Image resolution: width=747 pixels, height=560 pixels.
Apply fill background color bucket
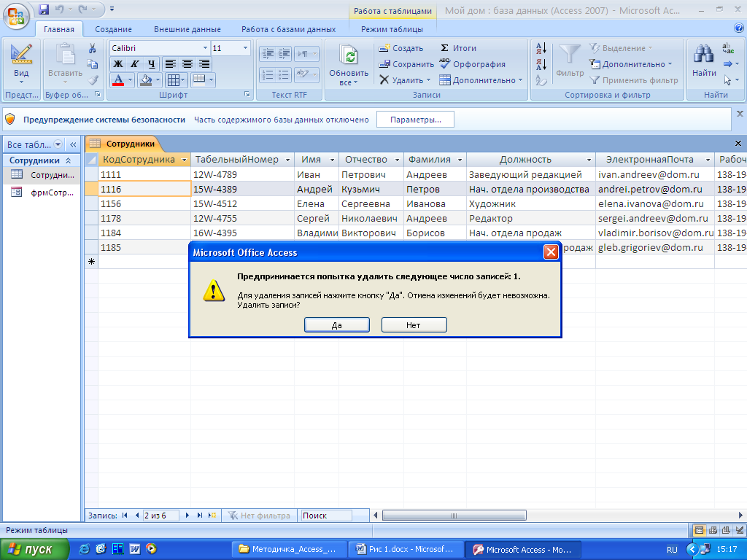(146, 80)
